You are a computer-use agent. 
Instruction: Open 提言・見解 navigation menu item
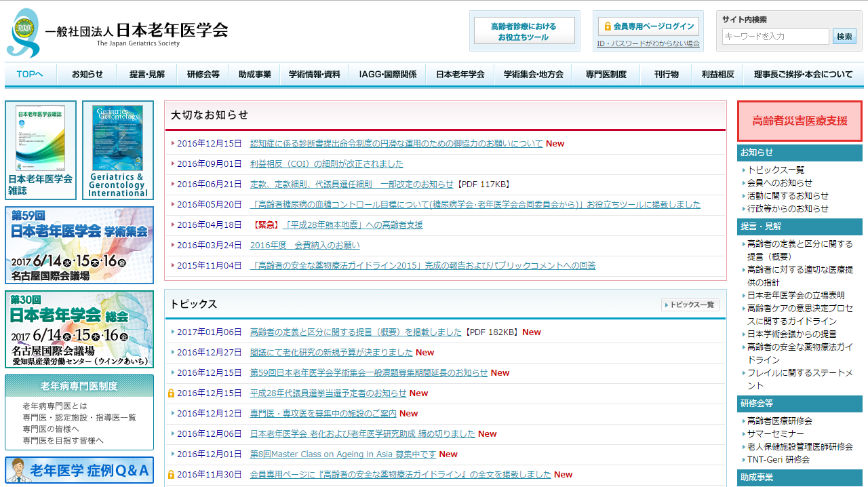tap(147, 75)
